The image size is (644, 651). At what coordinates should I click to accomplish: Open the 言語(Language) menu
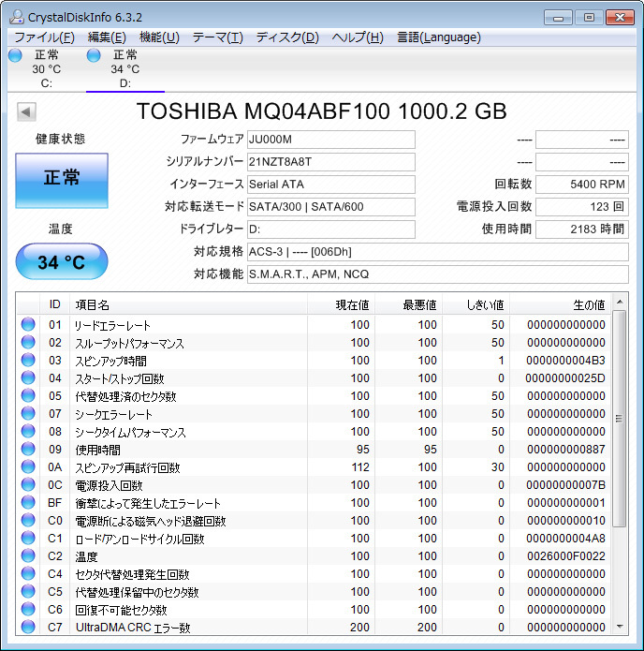(439, 37)
